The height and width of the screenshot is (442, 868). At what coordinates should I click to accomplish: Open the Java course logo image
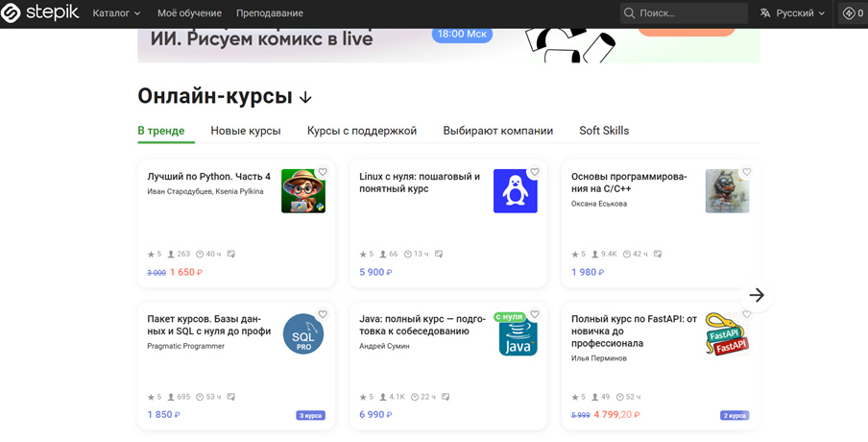pos(518,338)
